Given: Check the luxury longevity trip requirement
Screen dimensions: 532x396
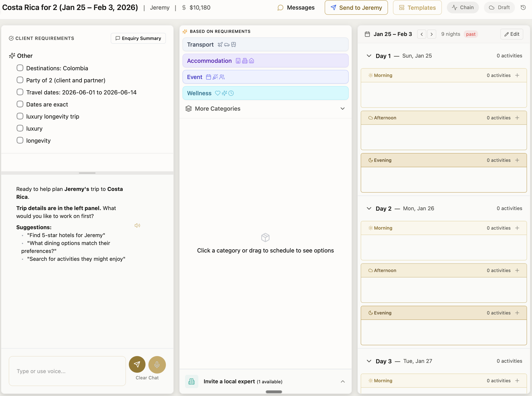Looking at the screenshot, I should (20, 116).
